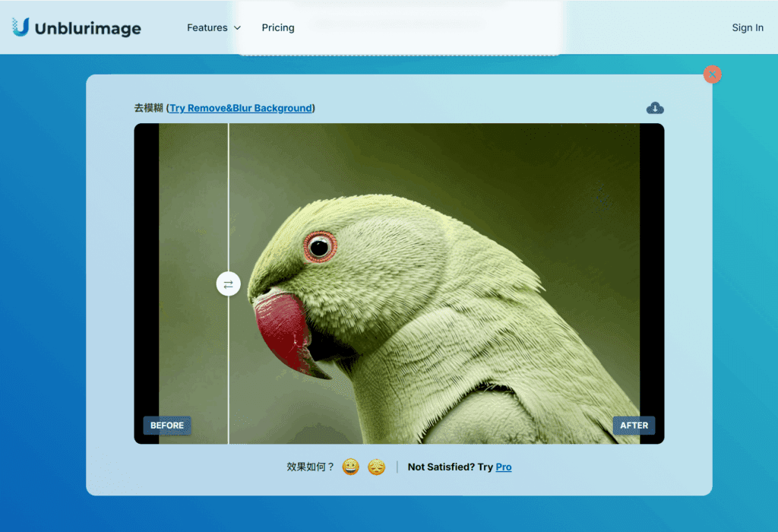Close the result dialog with orange X

(x=712, y=74)
